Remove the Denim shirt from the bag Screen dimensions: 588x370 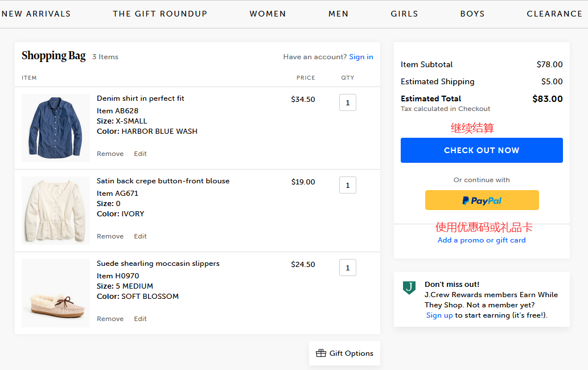point(110,154)
